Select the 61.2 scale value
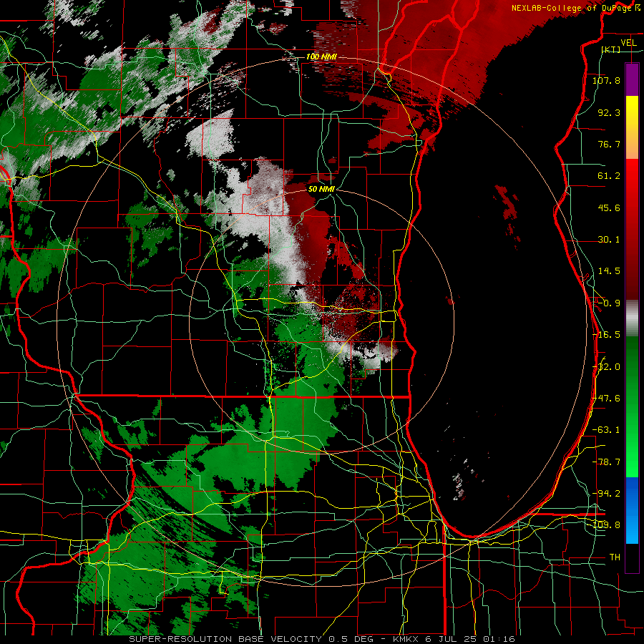This screenshot has width=644, height=644. [609, 176]
